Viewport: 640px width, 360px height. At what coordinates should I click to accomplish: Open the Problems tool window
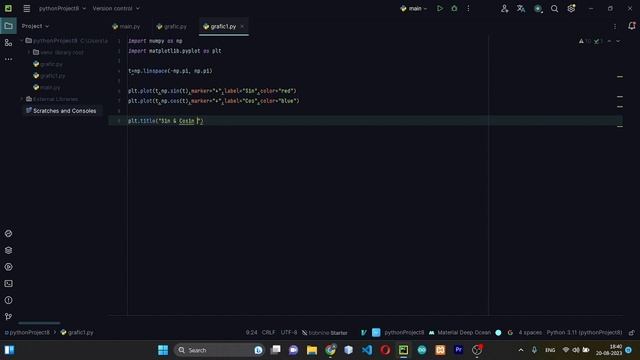coord(8,300)
